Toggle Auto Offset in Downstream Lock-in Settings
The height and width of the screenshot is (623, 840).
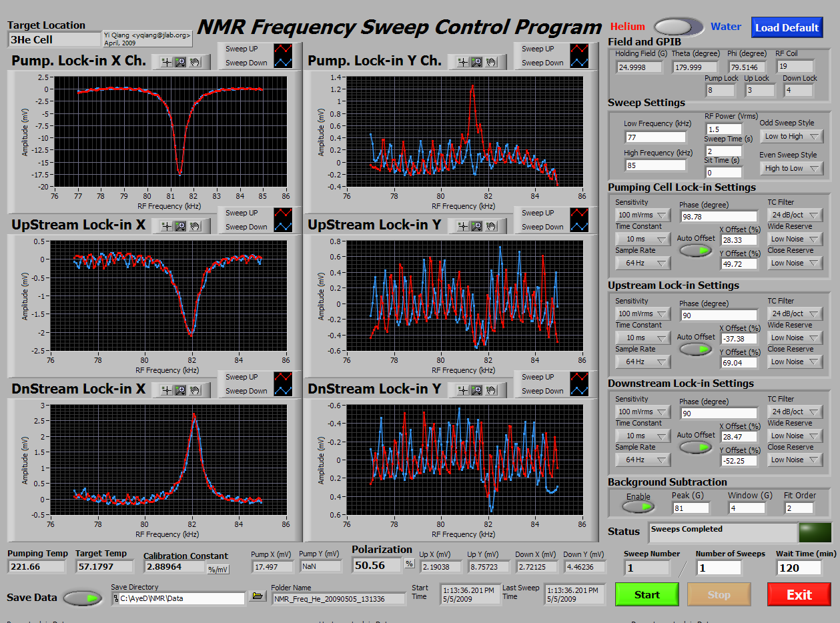click(x=696, y=447)
